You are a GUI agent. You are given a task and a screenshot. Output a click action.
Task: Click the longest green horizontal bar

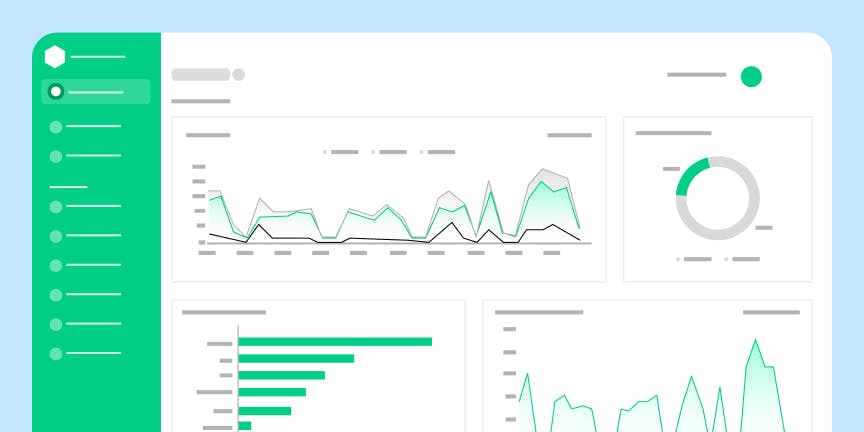coord(335,342)
